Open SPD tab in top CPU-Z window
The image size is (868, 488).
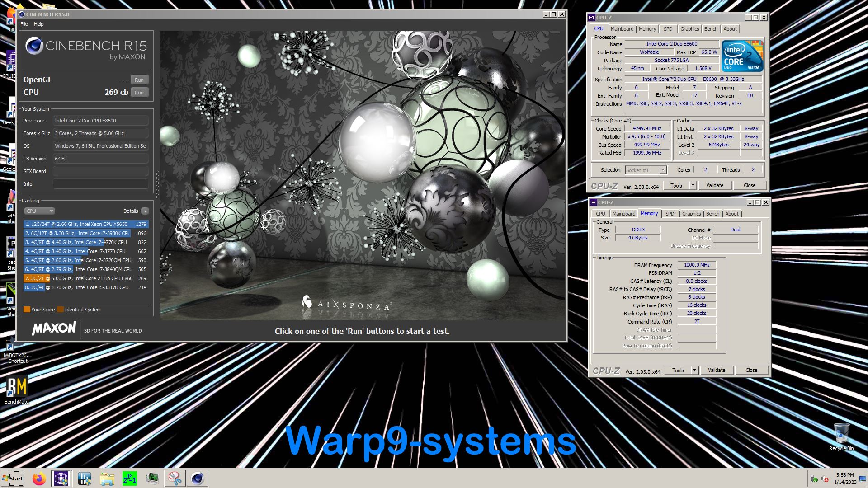pos(668,29)
